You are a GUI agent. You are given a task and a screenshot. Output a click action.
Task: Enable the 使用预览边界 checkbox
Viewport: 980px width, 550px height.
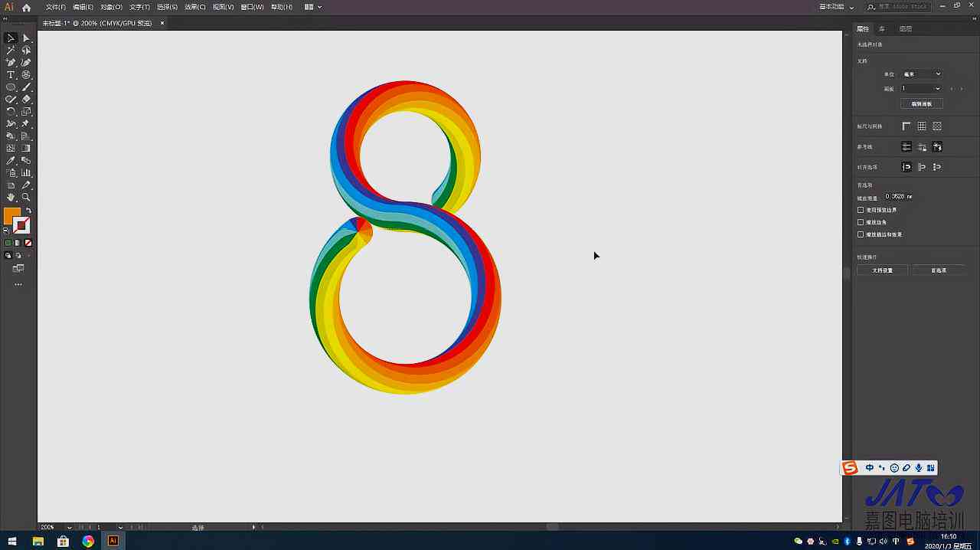point(861,210)
